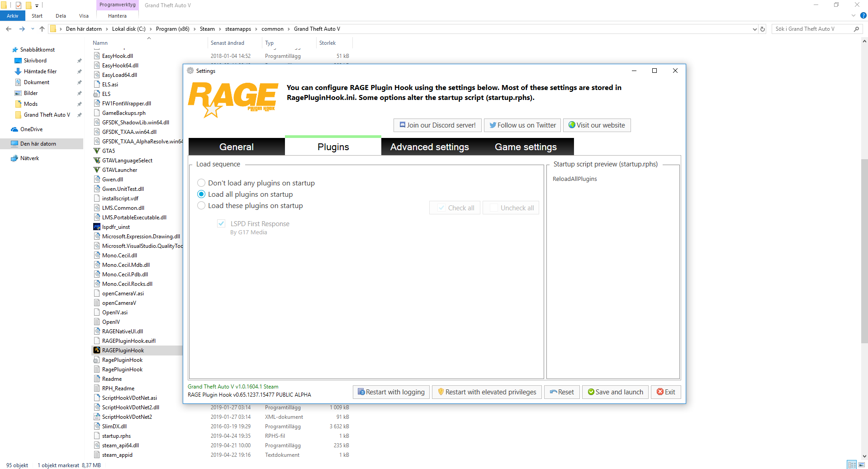Click the back arrow in Explorer
Viewport: 868px width, 469px height.
click(9, 29)
